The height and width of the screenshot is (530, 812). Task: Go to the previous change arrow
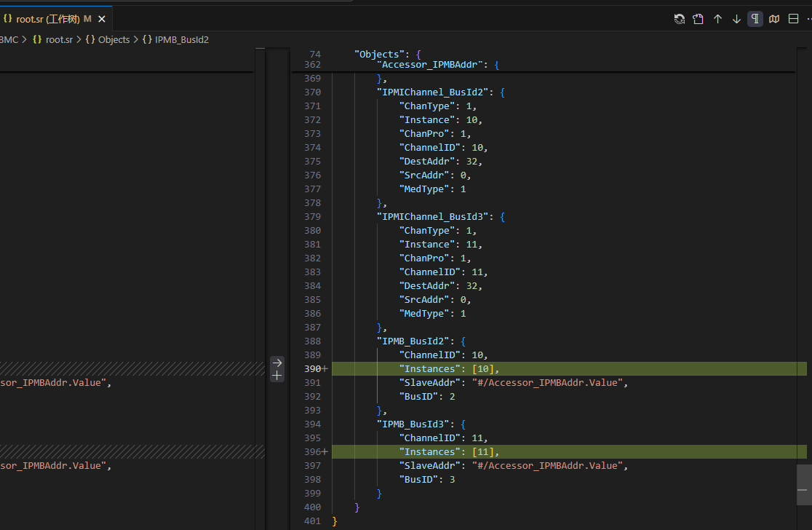click(x=717, y=19)
